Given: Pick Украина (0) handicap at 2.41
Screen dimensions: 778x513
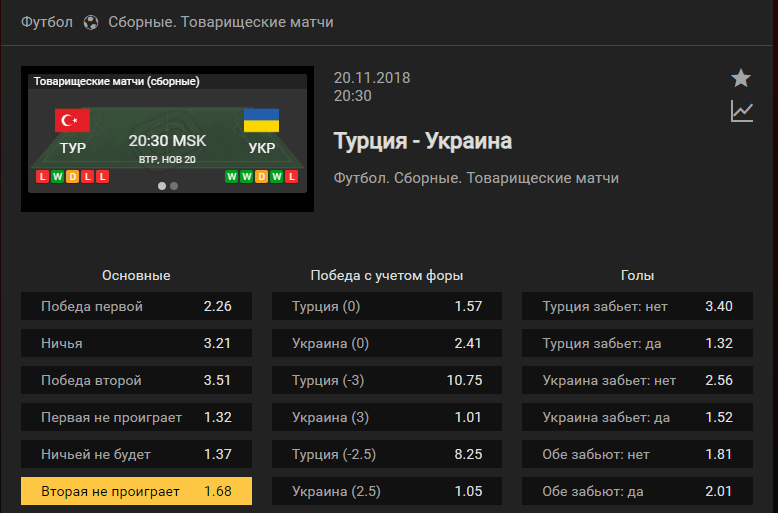Looking at the screenshot, I should [x=387, y=343].
